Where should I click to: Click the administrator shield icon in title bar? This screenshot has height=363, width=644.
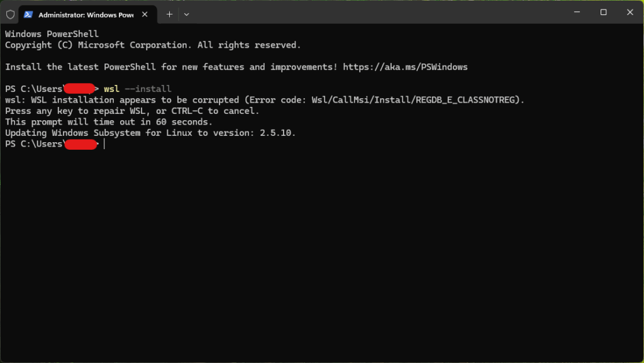pos(10,14)
